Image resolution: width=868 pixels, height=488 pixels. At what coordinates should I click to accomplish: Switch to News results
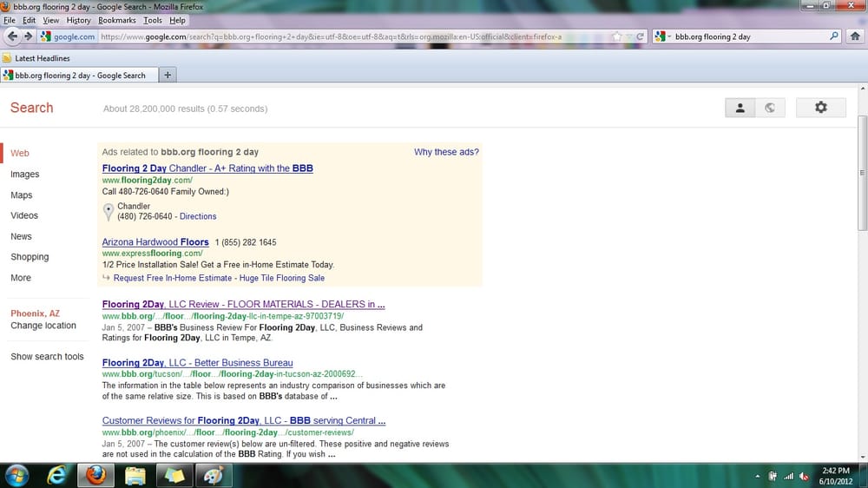click(21, 236)
